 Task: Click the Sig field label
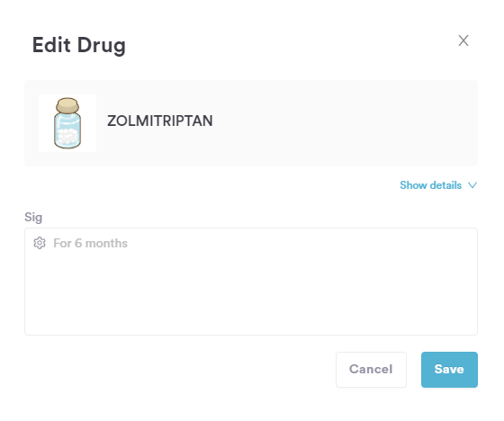[x=33, y=218]
